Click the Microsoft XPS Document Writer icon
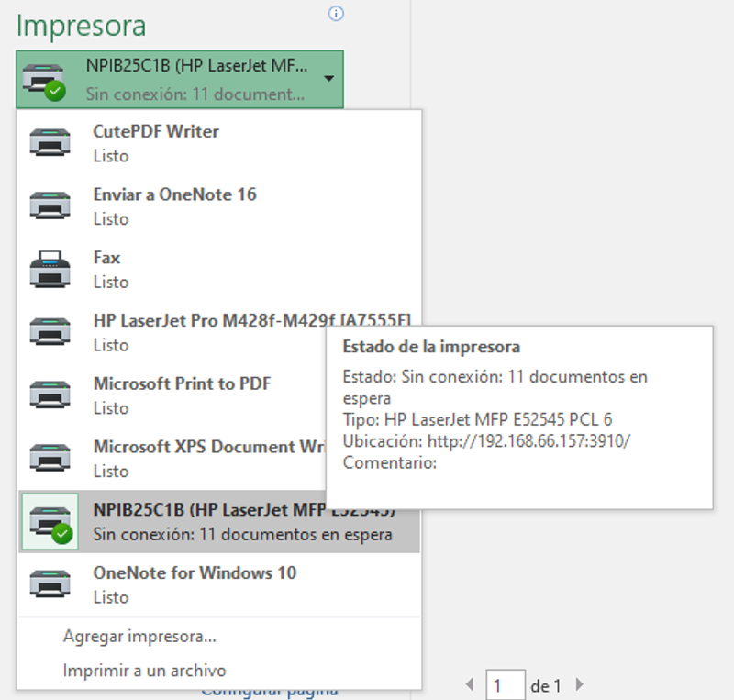 (x=50, y=458)
